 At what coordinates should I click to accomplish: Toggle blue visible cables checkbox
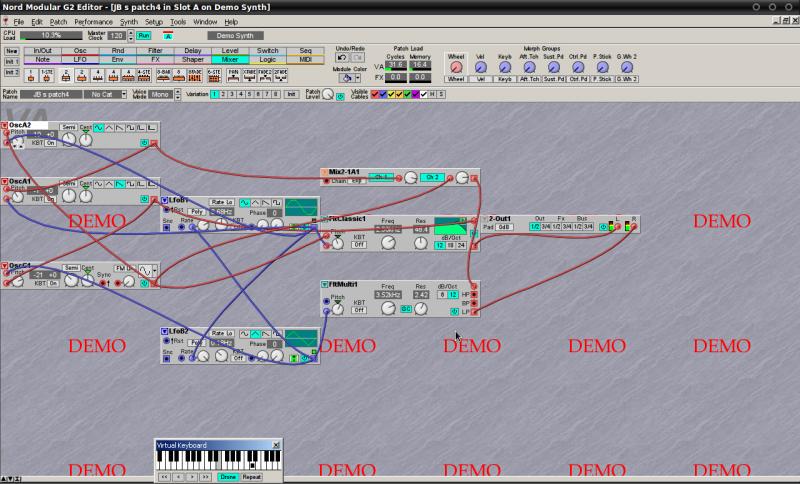pyautogui.click(x=383, y=94)
